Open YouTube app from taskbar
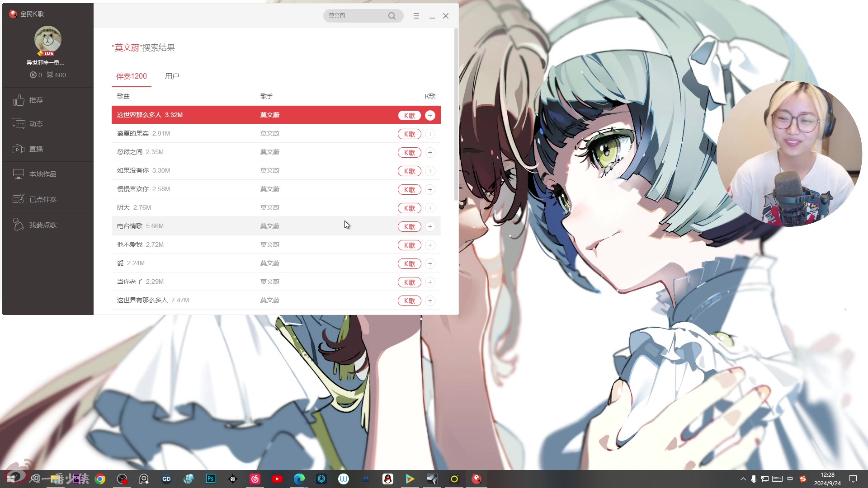The width and height of the screenshot is (868, 488). tap(277, 479)
